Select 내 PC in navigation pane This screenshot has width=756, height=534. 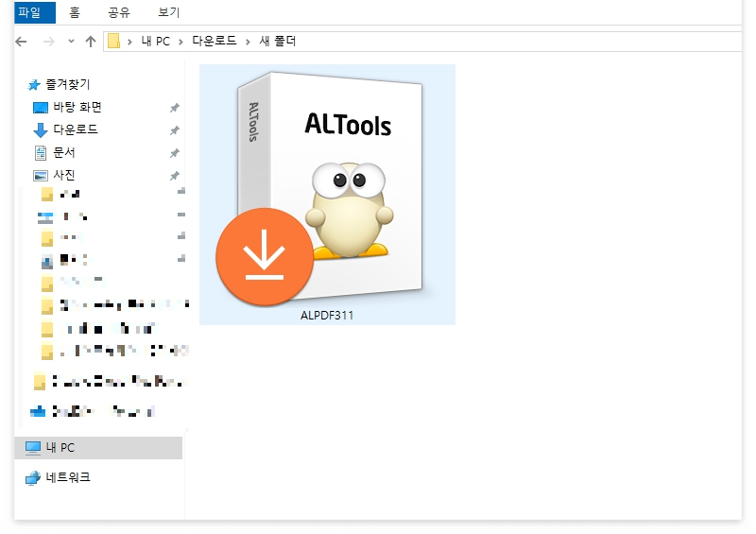pyautogui.click(x=98, y=448)
